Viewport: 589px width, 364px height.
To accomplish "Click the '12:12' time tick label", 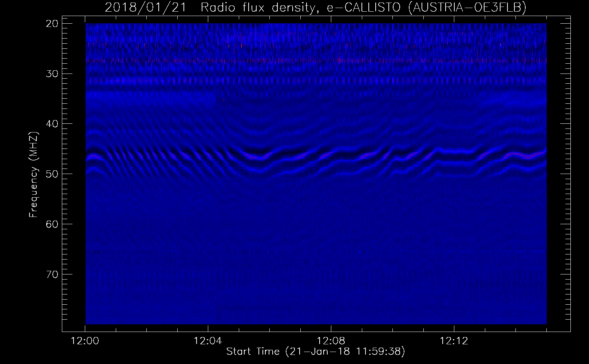I will pyautogui.click(x=454, y=341).
